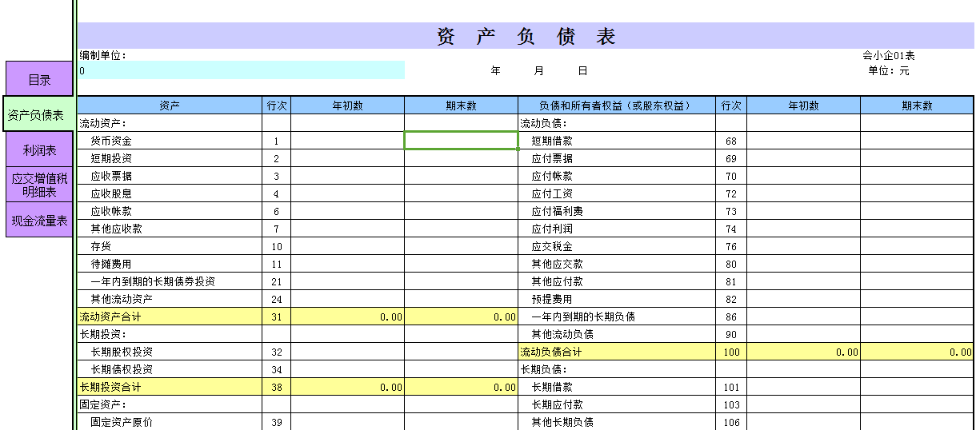Click the 会小企01表 label
Image resolution: width=980 pixels, height=430 pixels.
pos(888,55)
